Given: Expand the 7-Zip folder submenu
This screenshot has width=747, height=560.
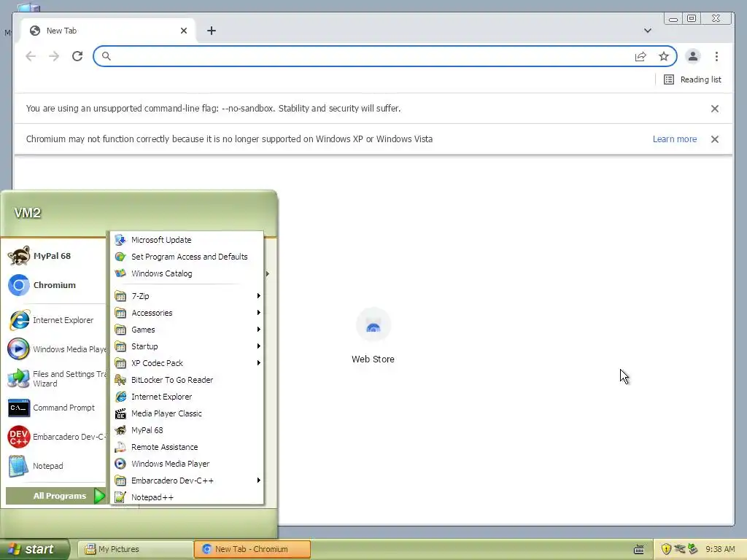Looking at the screenshot, I should click(x=187, y=296).
